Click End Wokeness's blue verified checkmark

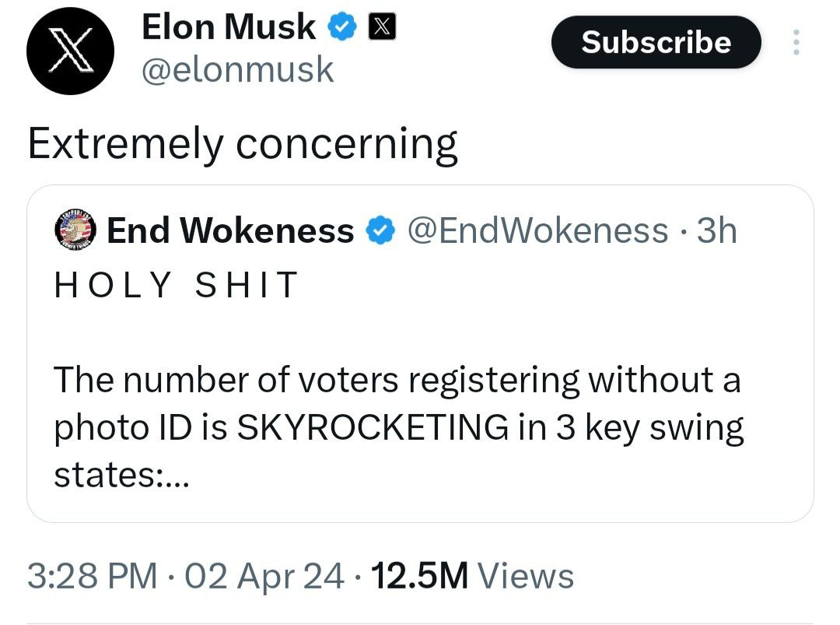coord(378,230)
